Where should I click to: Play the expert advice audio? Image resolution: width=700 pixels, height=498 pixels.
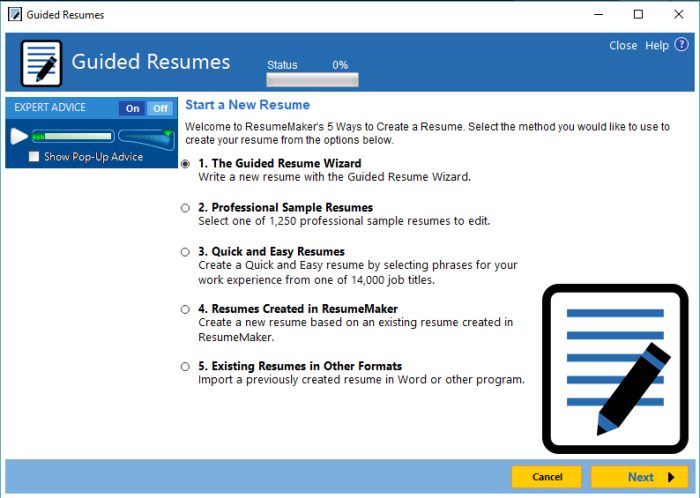[19, 136]
